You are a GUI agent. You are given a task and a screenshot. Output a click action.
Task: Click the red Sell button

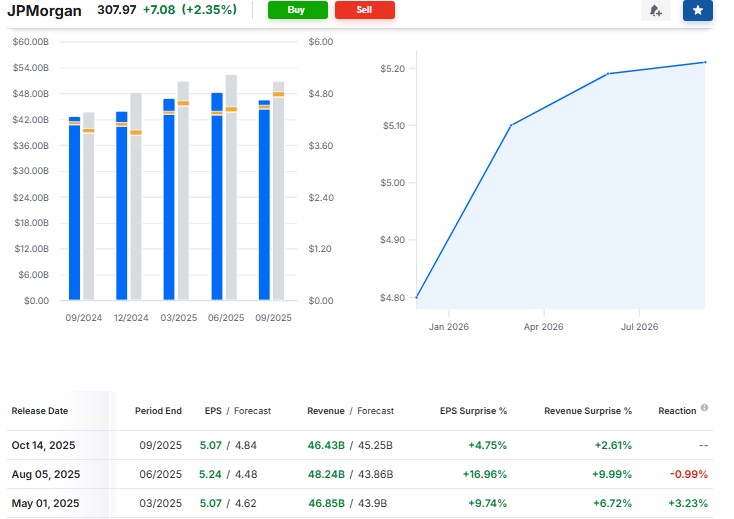pyautogui.click(x=365, y=10)
